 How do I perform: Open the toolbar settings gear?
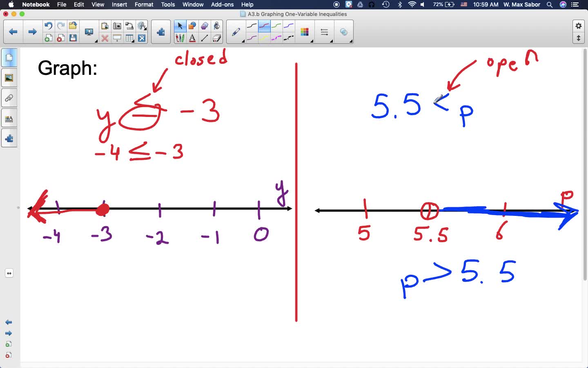(579, 26)
